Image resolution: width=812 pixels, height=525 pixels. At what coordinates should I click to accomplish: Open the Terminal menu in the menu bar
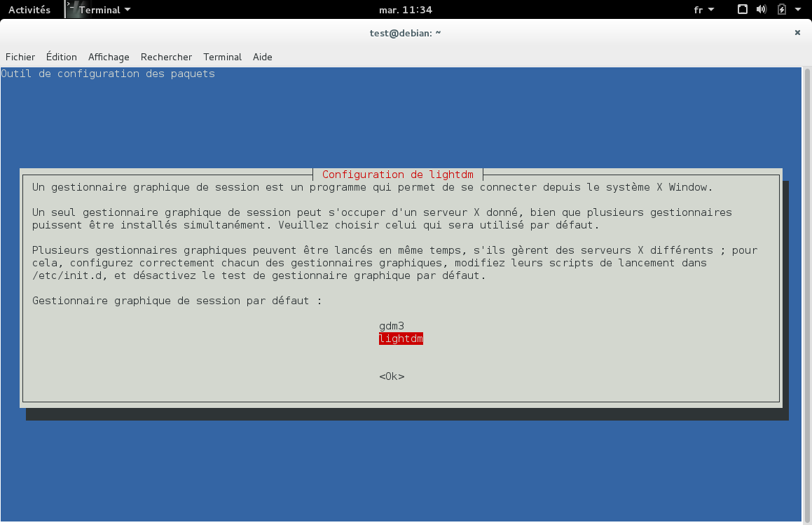222,57
